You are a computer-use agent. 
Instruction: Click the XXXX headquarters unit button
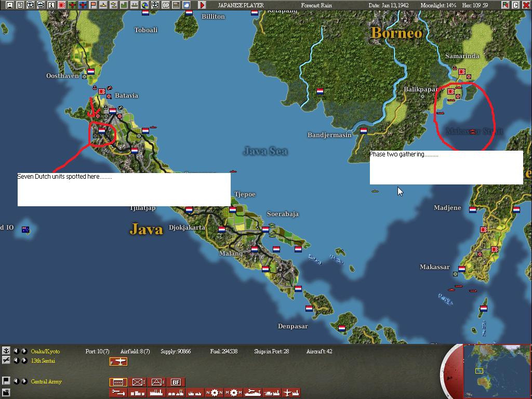point(118,382)
